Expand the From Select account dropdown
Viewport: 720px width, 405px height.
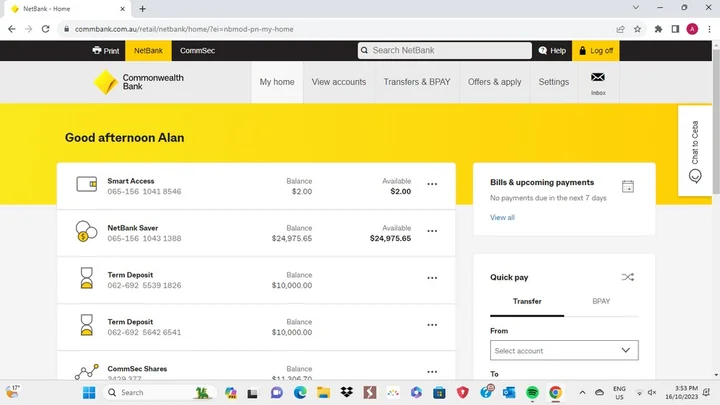pos(564,350)
